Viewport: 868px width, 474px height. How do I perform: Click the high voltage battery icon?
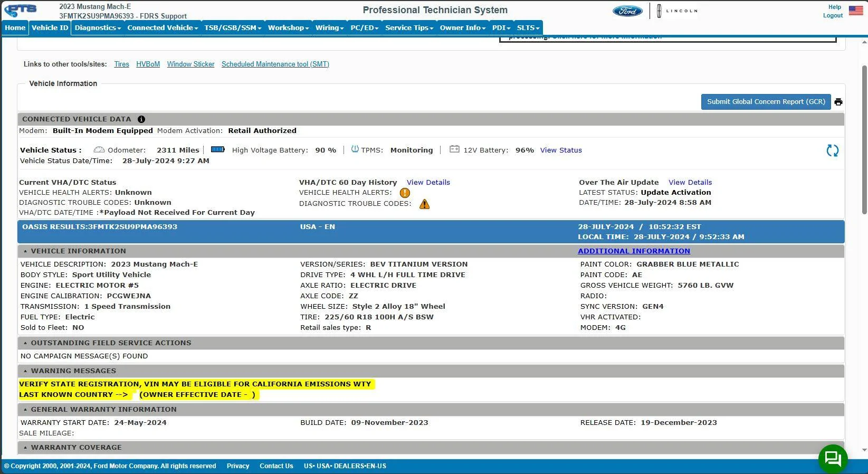tap(217, 150)
